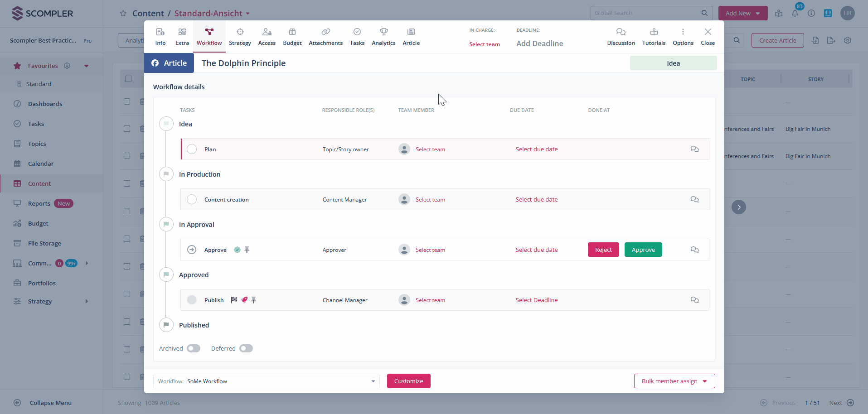Open the Analytics trophy icon

coord(383,32)
